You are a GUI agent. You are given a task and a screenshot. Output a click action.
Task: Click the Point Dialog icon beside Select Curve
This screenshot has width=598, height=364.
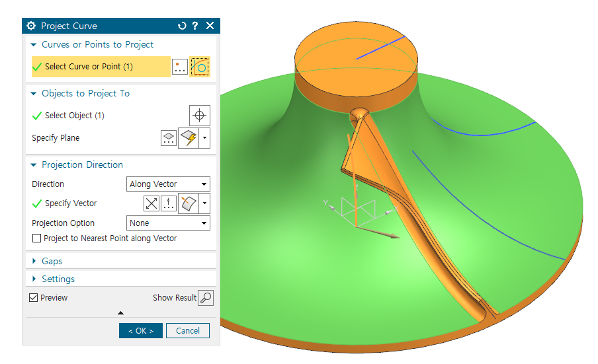(x=180, y=67)
